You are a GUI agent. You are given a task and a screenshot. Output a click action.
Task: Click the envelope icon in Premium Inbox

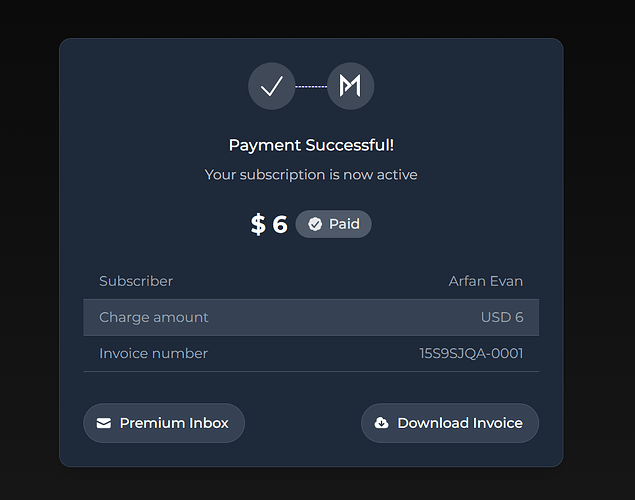point(104,423)
